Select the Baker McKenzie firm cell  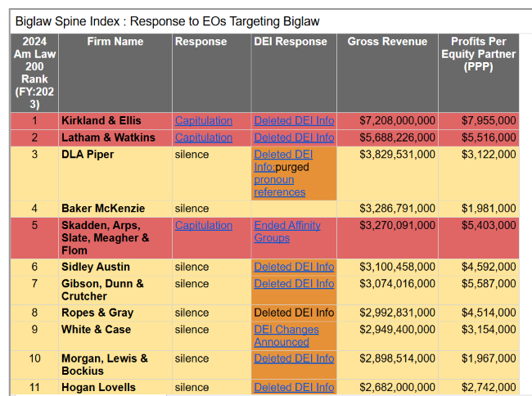[115, 209]
